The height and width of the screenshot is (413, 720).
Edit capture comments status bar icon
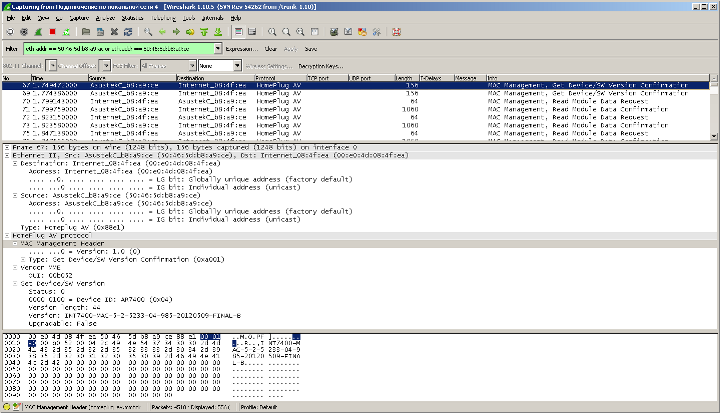point(17,407)
